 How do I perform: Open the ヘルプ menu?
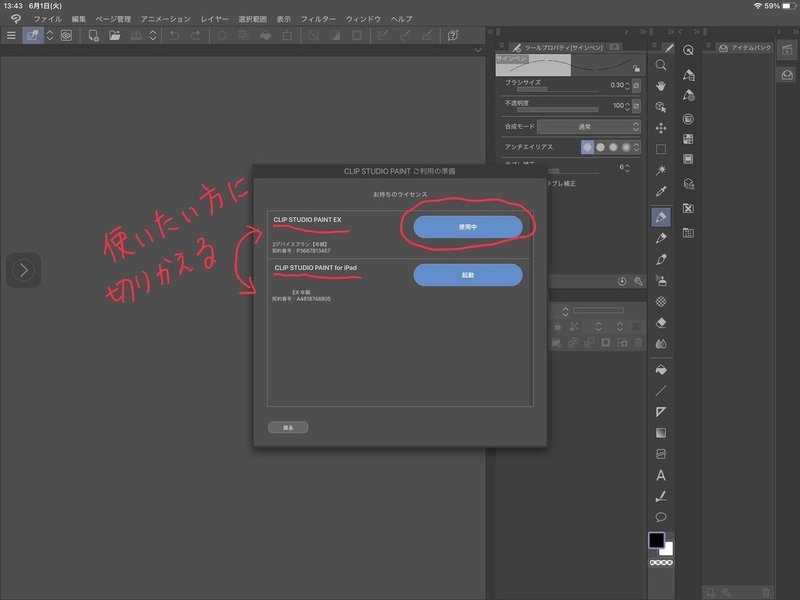[x=402, y=19]
